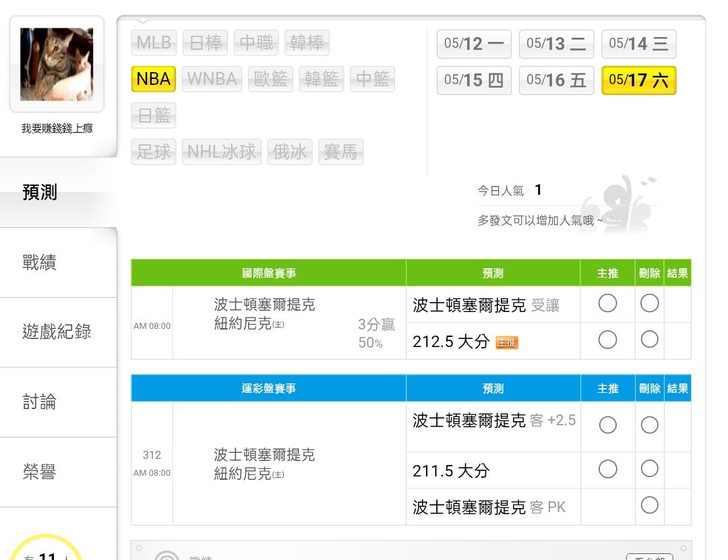728x560 pixels.
Task: Click 多發文可以增加人氣哦 hint text
Action: tap(540, 220)
